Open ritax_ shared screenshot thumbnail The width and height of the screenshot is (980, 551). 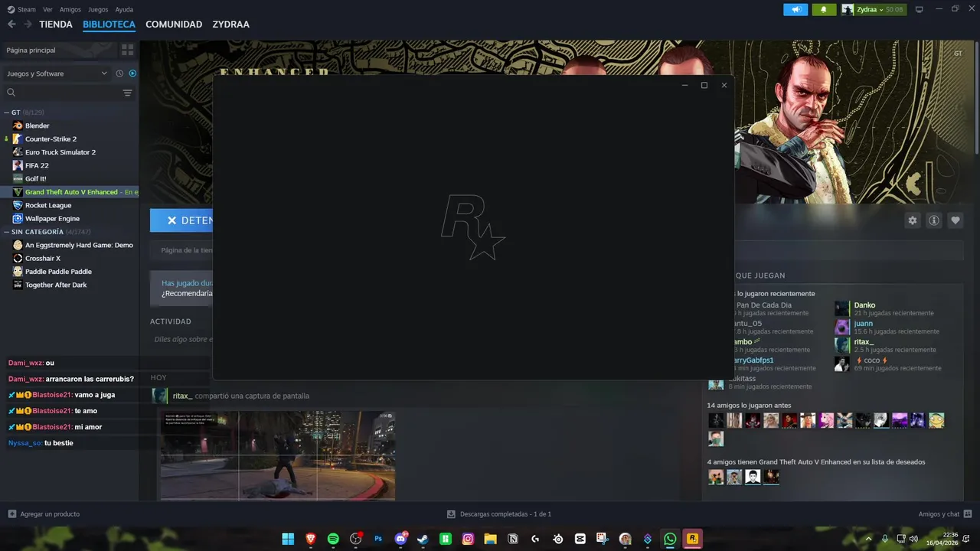pos(278,455)
